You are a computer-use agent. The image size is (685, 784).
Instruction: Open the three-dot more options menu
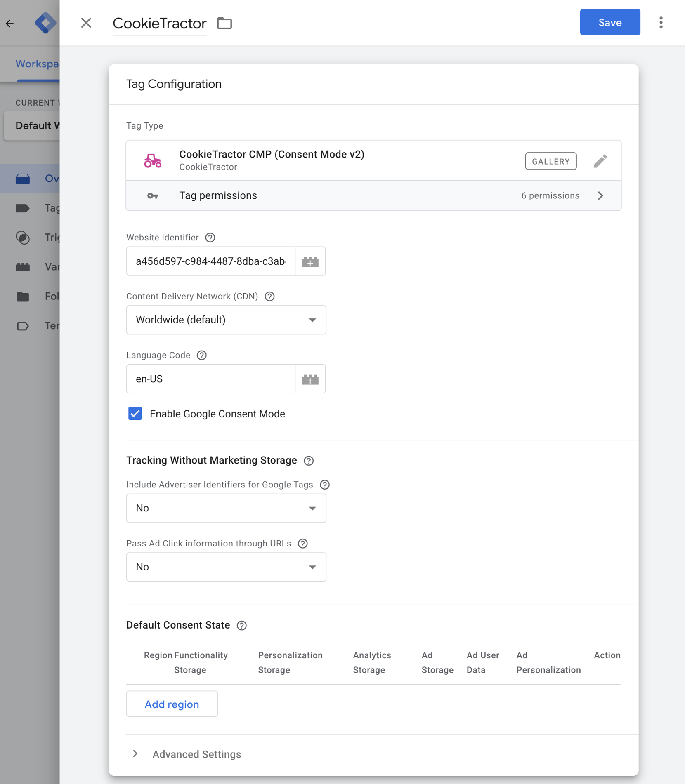pos(661,23)
